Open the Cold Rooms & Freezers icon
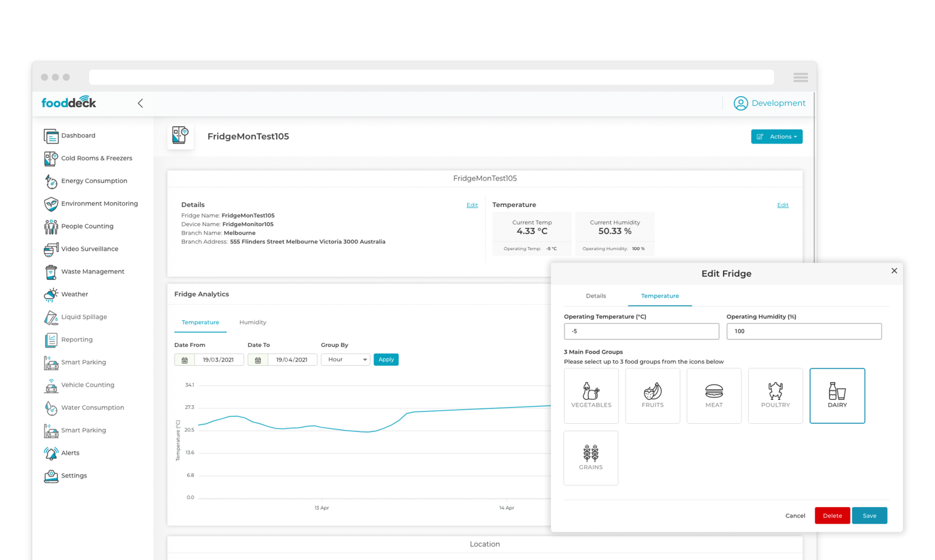This screenshot has height=560, width=935. coord(51,158)
